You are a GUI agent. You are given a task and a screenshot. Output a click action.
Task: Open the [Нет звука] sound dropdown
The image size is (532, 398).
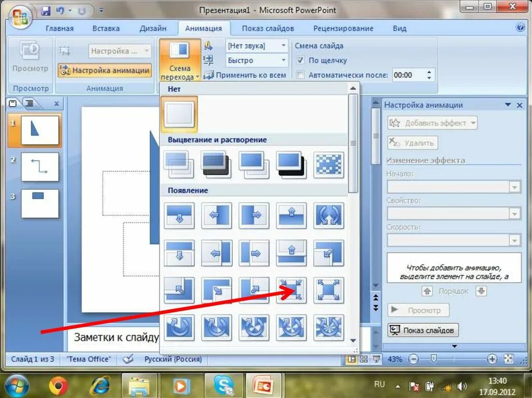coord(257,46)
